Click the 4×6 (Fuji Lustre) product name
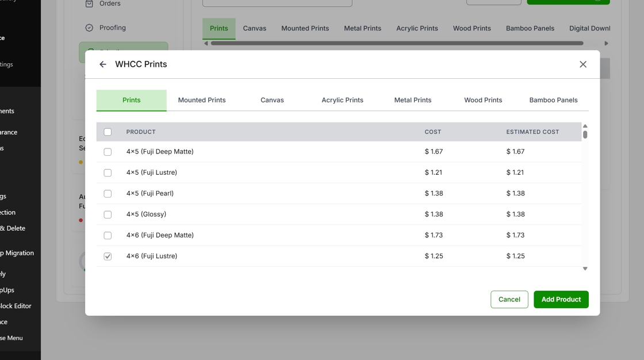The height and width of the screenshot is (360, 644). tap(152, 256)
